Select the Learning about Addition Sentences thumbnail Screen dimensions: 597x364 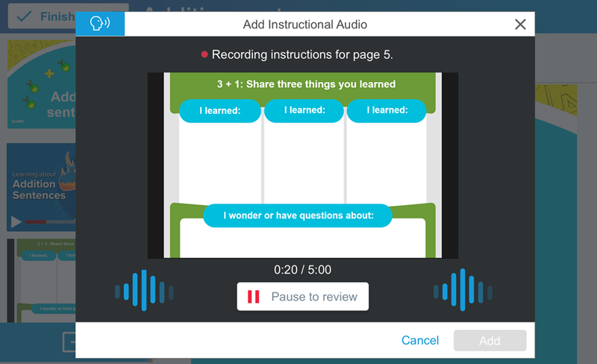coord(41,187)
